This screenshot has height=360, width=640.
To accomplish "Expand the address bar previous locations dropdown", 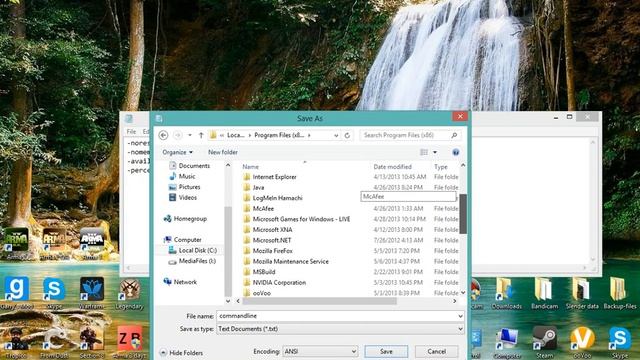I will [x=336, y=136].
